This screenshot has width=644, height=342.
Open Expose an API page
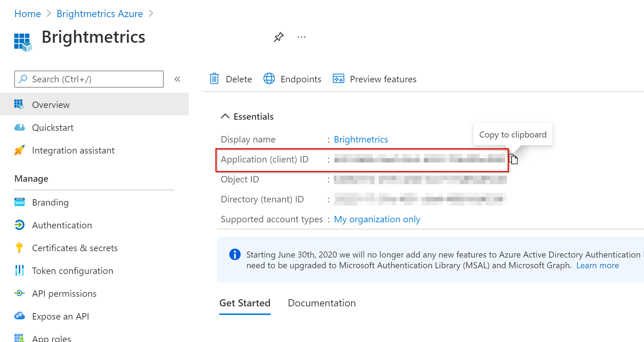[x=61, y=316]
